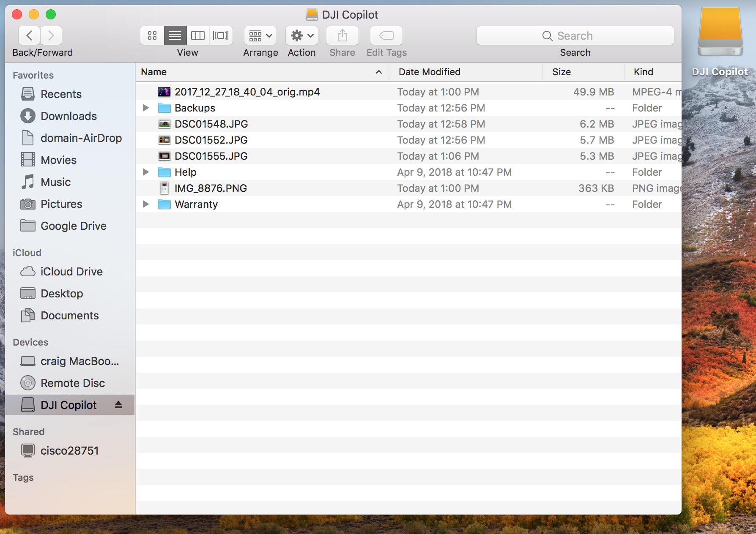This screenshot has height=534, width=756.
Task: Click the Edit Tags button
Action: click(386, 35)
